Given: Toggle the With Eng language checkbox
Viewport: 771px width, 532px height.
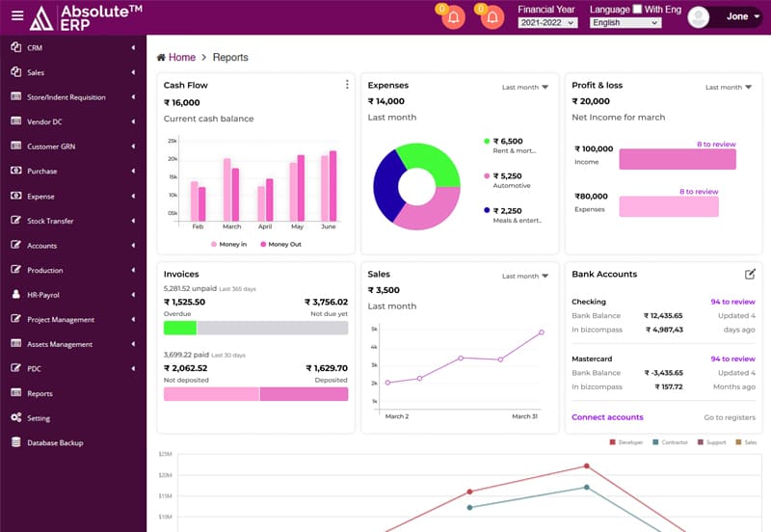Looking at the screenshot, I should point(637,10).
